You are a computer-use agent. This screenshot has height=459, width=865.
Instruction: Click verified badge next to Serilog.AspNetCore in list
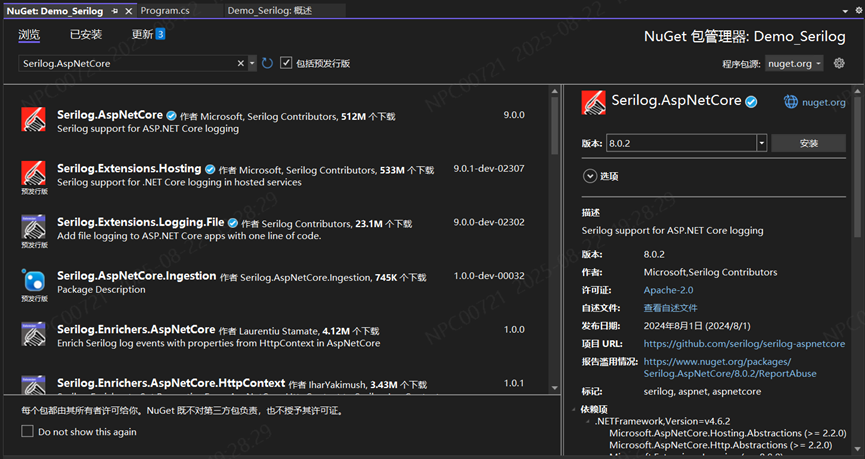[172, 115]
